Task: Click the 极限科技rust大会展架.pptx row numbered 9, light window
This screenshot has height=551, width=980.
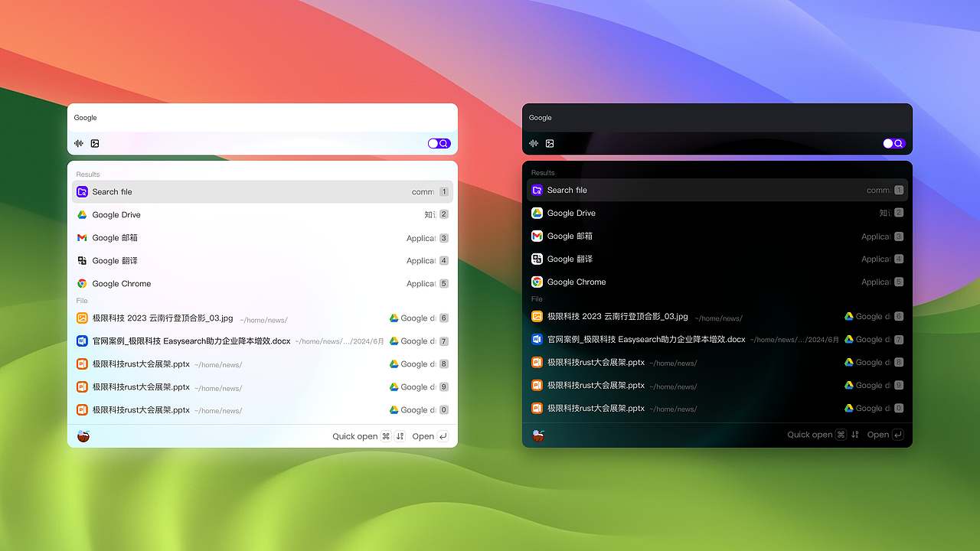Action: [263, 387]
